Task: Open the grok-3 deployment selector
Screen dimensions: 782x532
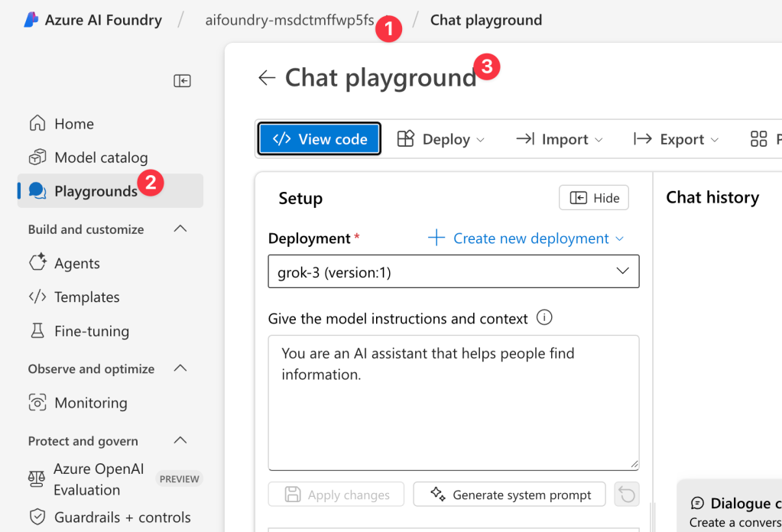Action: point(453,271)
